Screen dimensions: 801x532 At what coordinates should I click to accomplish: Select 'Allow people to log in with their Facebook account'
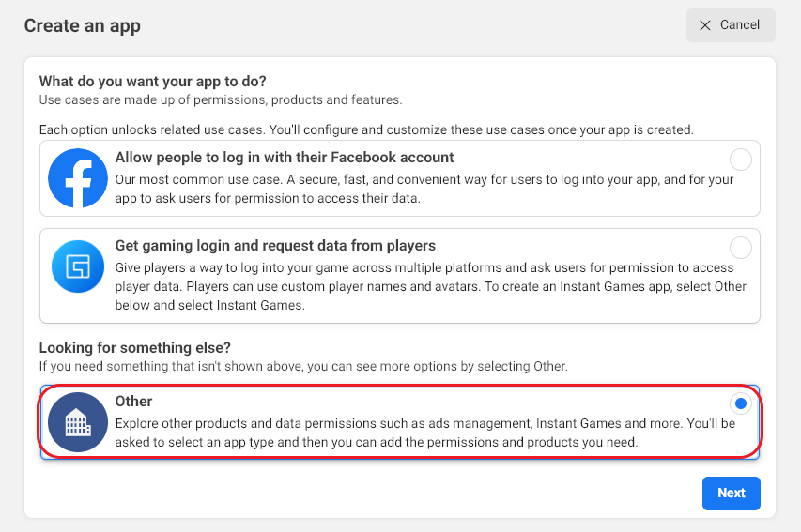pyautogui.click(x=399, y=178)
